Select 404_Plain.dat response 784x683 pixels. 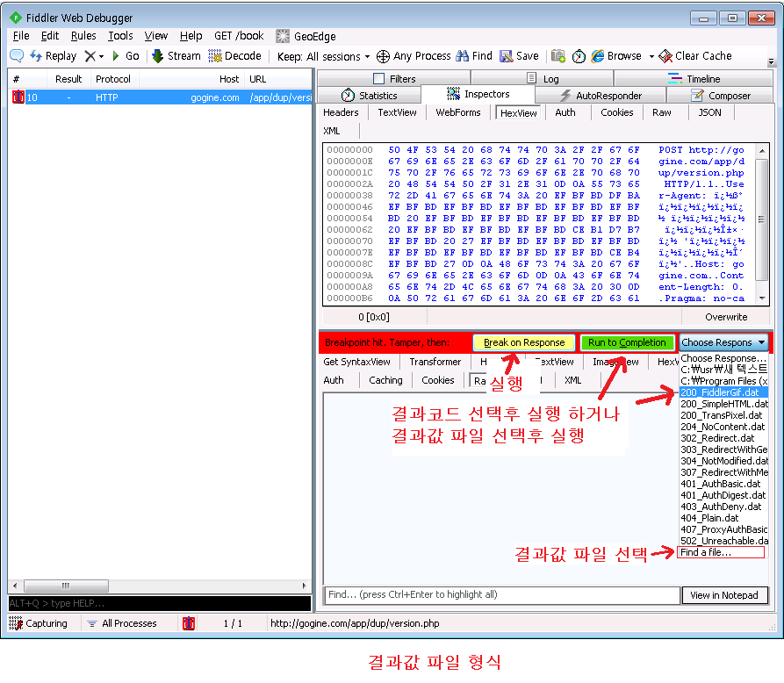point(723,518)
